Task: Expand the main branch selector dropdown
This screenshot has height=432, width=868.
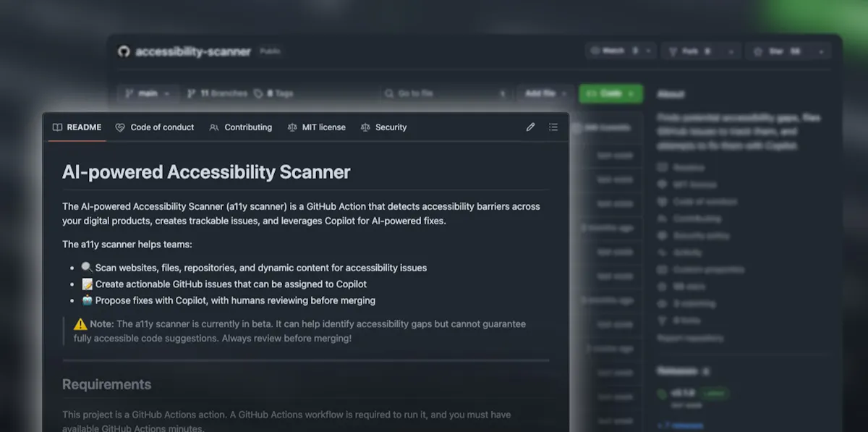Action: tap(148, 93)
